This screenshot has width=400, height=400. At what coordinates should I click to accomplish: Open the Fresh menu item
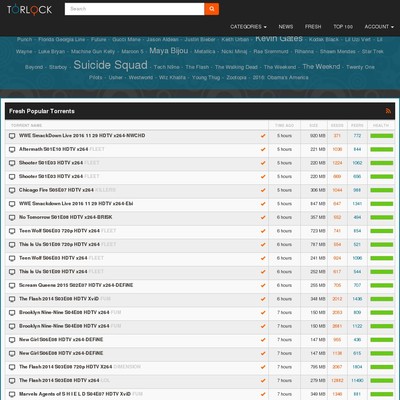[x=313, y=27]
